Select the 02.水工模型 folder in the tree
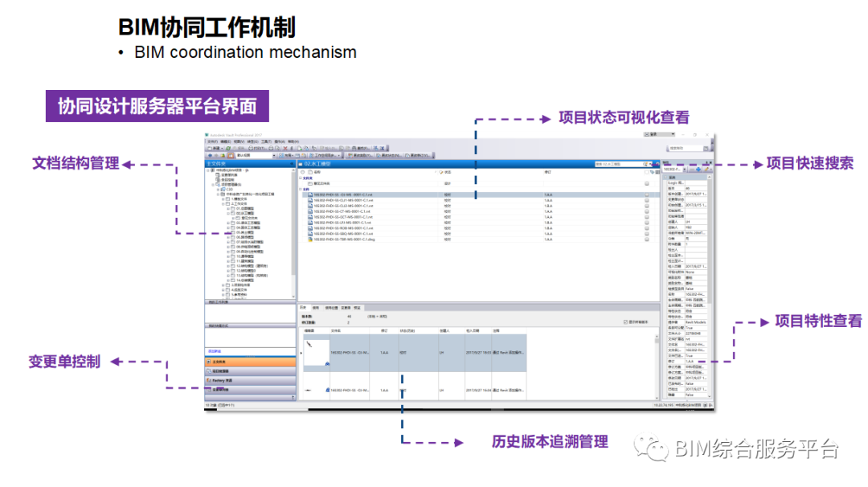868x487 pixels. coord(242,213)
